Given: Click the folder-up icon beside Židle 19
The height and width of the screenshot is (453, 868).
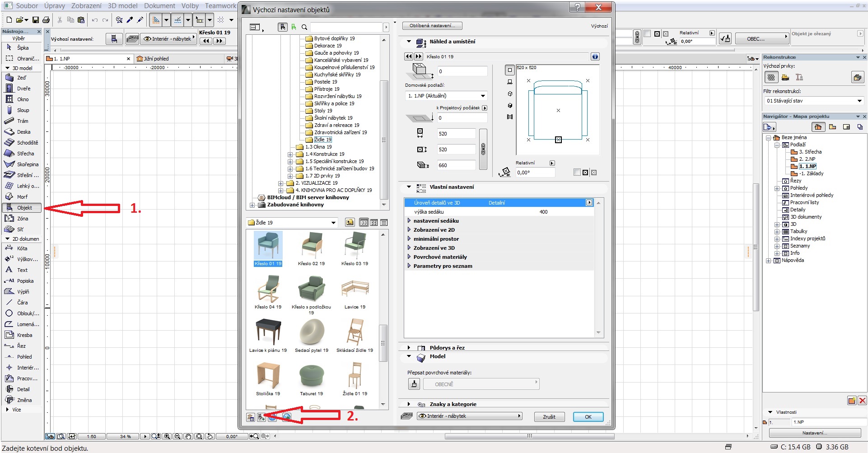Looking at the screenshot, I should (x=350, y=223).
